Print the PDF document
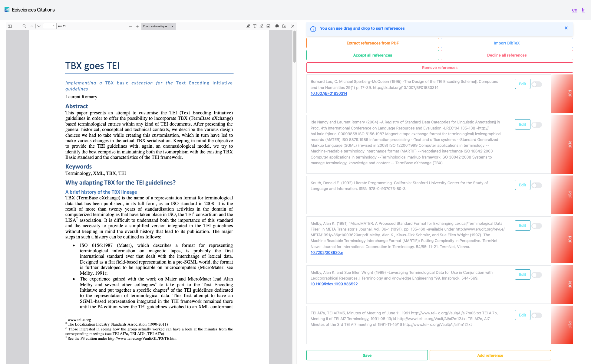 [x=277, y=26]
